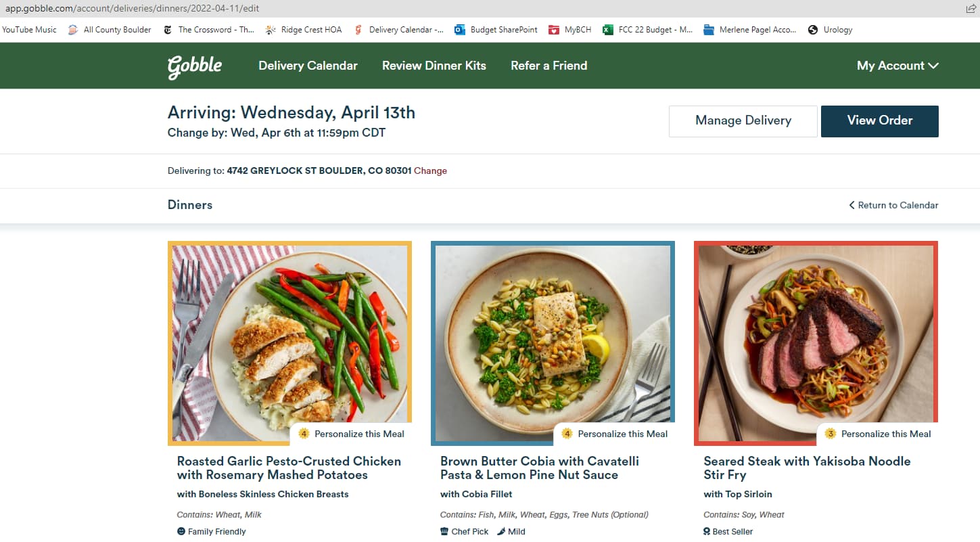Personalize the Seared Steak Yakisoba meal

pos(879,434)
